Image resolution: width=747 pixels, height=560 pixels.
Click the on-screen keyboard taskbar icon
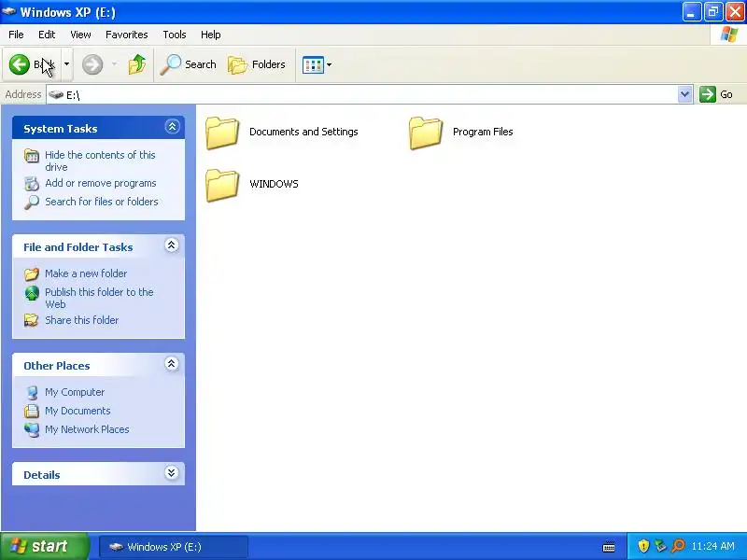(609, 547)
